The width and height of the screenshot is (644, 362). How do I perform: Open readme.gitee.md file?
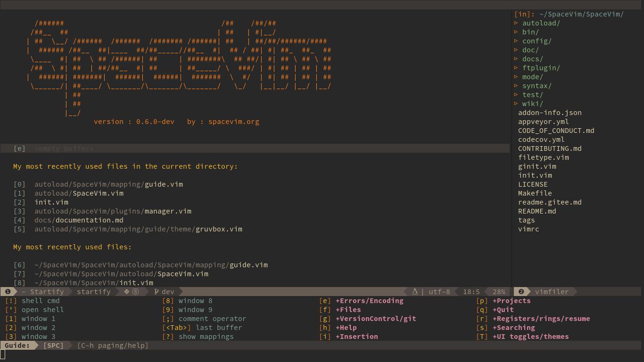point(550,202)
